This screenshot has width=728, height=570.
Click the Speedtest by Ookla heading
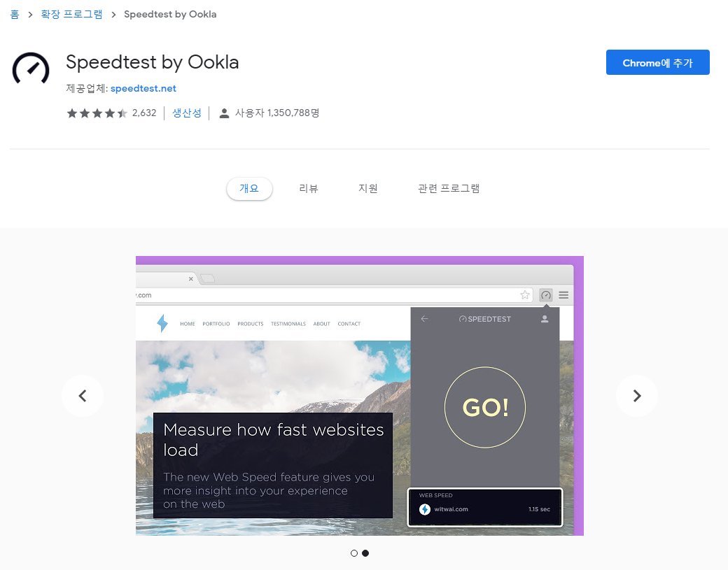[153, 62]
